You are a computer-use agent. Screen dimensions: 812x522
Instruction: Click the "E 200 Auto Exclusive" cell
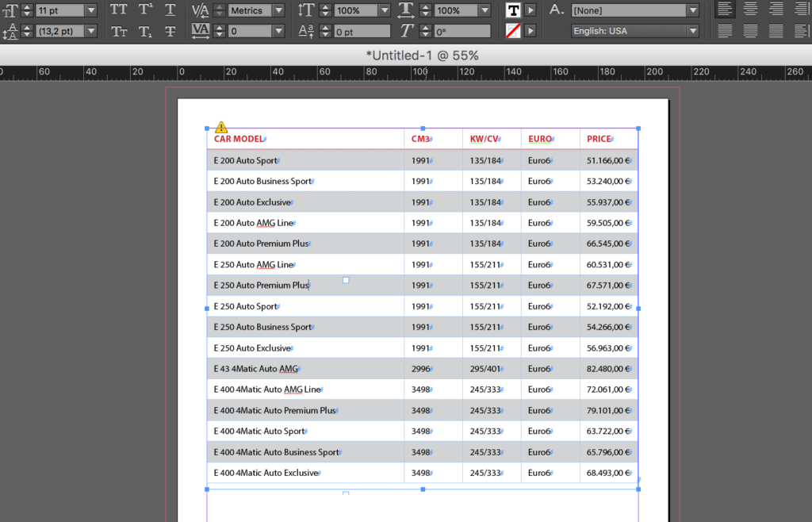coord(305,202)
